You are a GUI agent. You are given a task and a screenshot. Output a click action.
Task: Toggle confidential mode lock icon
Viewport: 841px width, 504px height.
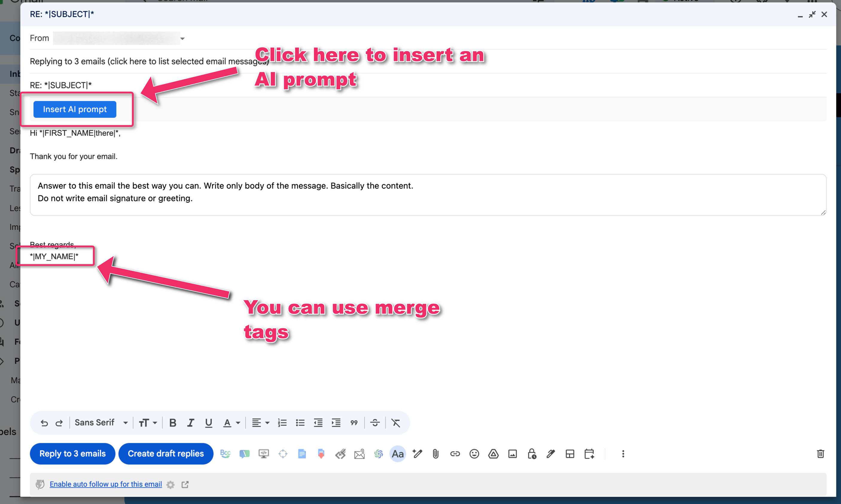(x=532, y=454)
